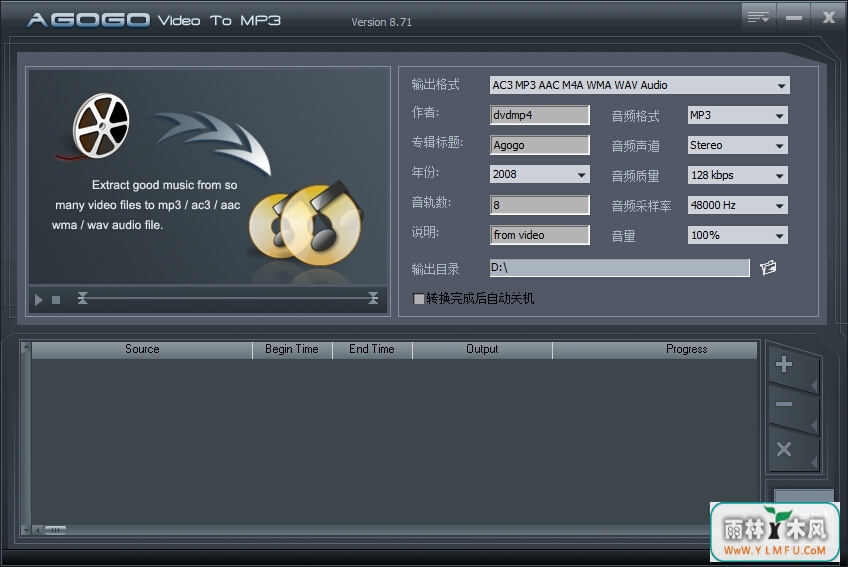Image resolution: width=848 pixels, height=567 pixels.
Task: Click the comment field containing from video
Action: 540,235
